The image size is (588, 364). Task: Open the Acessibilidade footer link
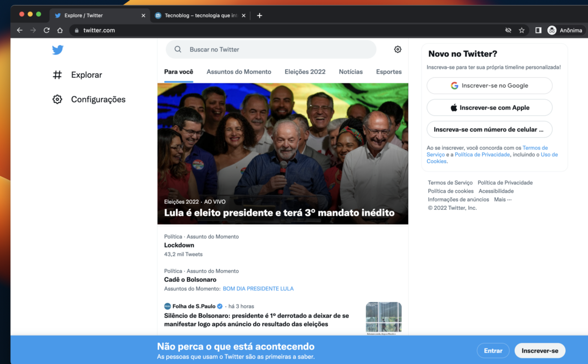pyautogui.click(x=496, y=191)
